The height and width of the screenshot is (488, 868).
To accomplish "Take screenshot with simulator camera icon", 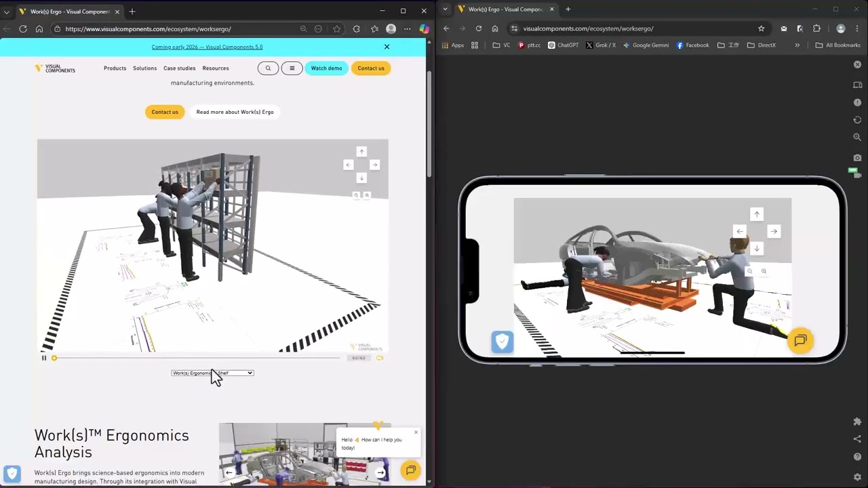I will click(x=857, y=157).
